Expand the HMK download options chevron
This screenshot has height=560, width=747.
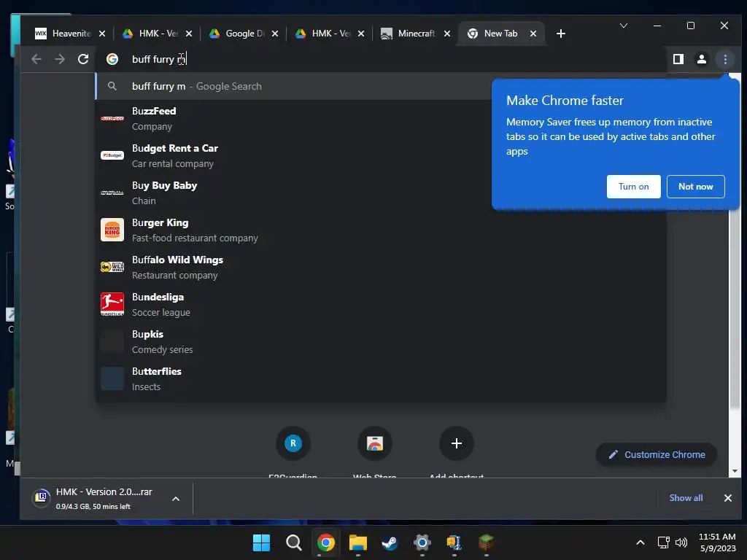click(175, 499)
